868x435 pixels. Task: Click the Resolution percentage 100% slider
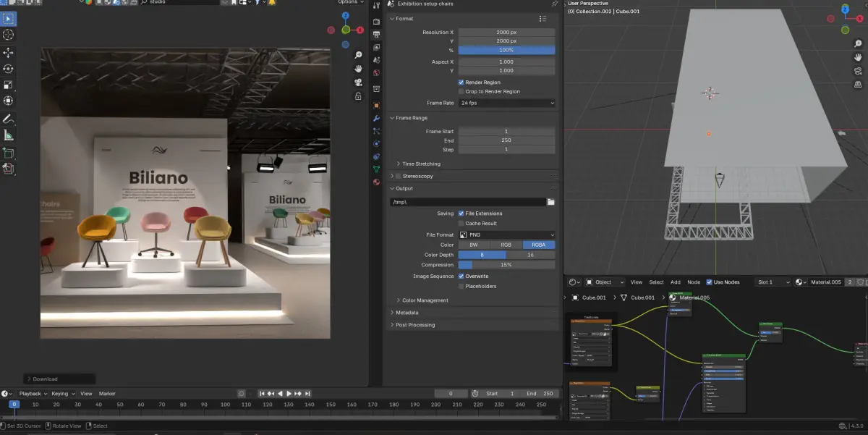coord(506,50)
